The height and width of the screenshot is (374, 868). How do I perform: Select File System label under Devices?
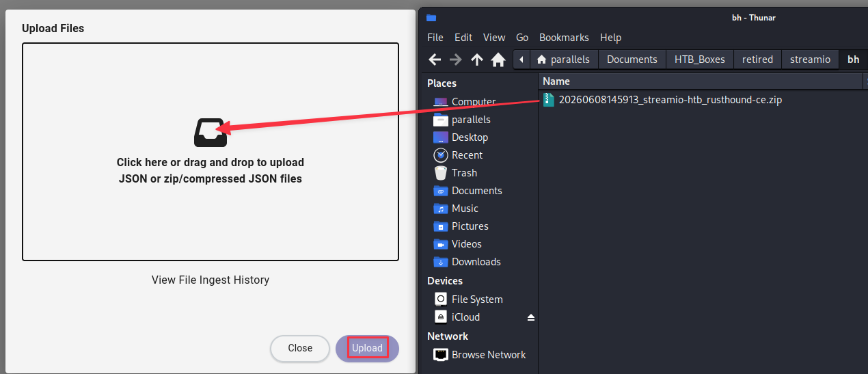tap(477, 299)
